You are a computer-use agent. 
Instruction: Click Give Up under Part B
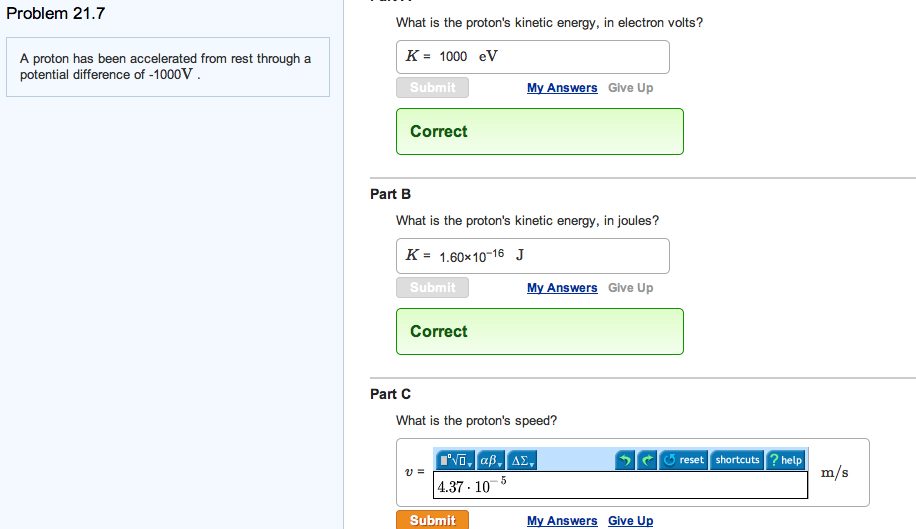pyautogui.click(x=630, y=288)
